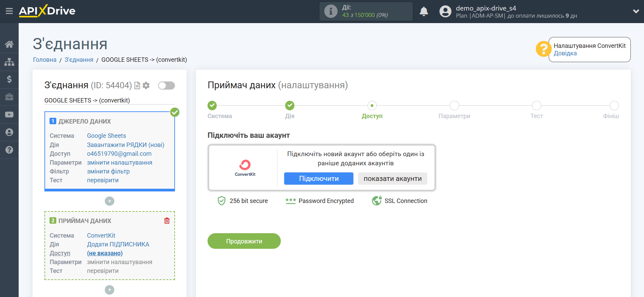Open the ConvertKit system link
Image resolution: width=644 pixels, height=297 pixels.
[101, 236]
